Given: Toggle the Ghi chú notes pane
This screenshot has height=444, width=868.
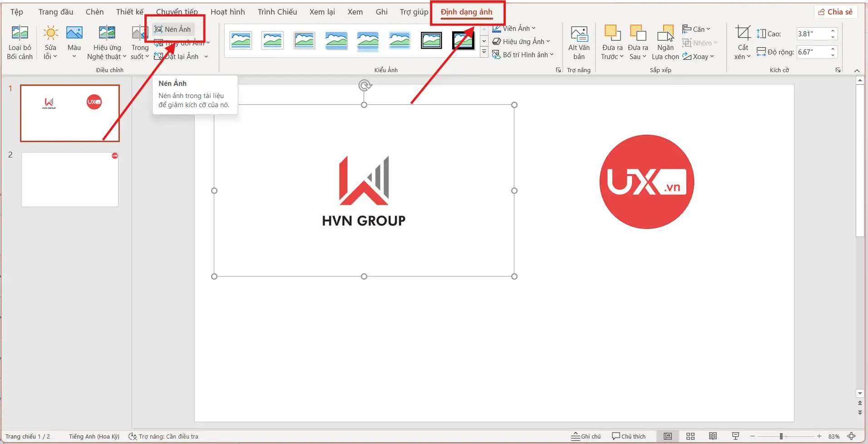Looking at the screenshot, I should [x=586, y=436].
